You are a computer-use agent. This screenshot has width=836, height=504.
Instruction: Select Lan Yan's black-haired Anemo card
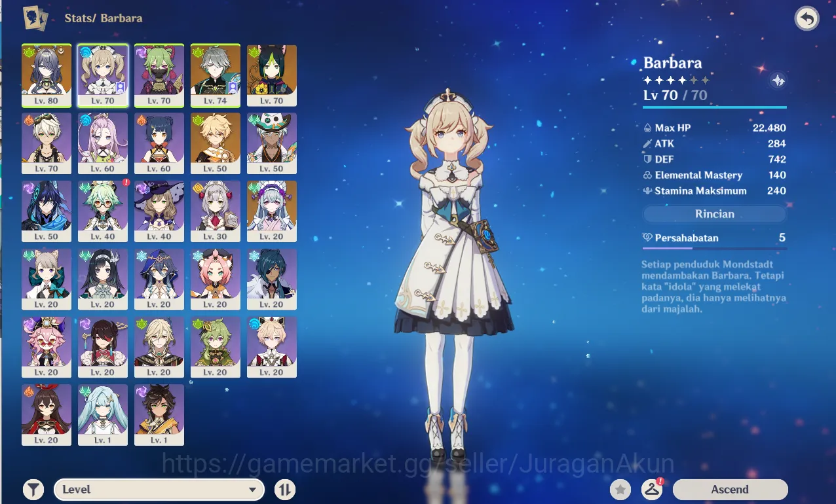103,279
